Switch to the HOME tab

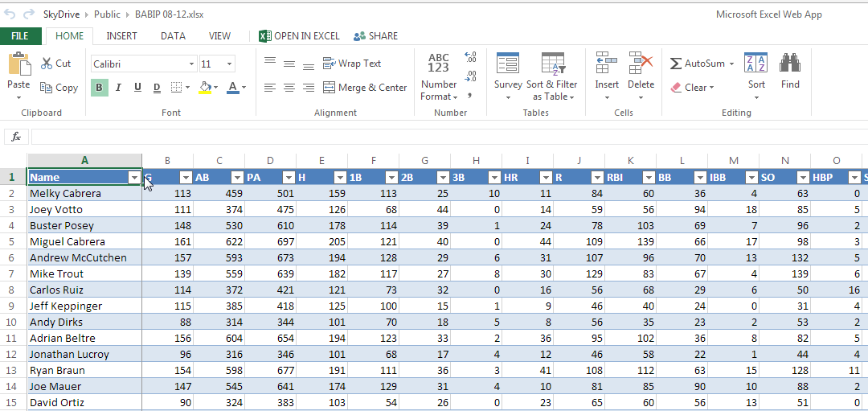click(70, 36)
